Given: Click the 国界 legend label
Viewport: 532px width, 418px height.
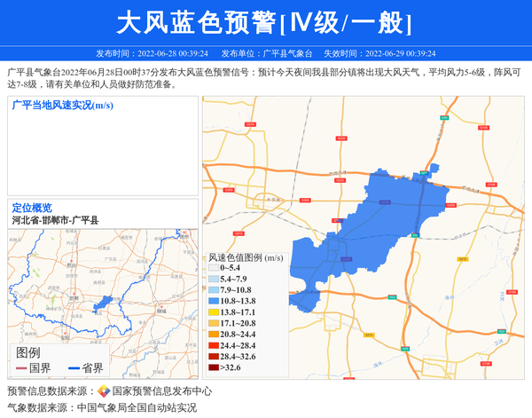Looking at the screenshot, I should point(40,368).
